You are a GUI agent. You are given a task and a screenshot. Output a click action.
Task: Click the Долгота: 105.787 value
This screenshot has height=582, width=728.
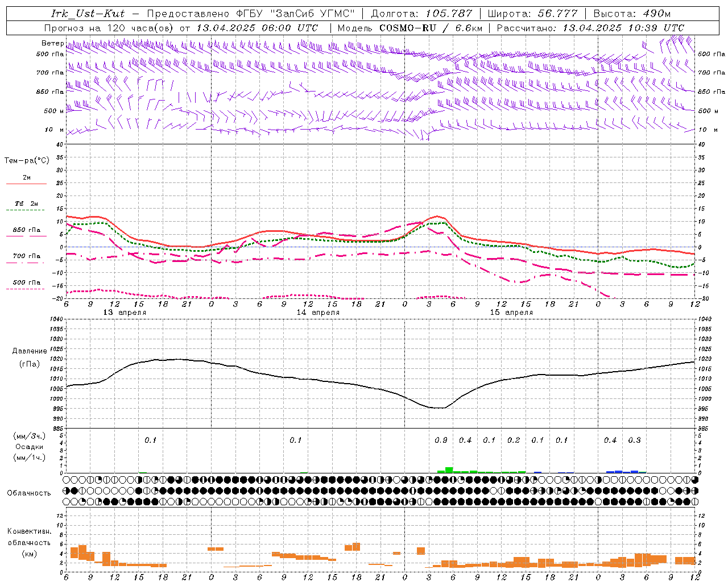[x=421, y=14]
